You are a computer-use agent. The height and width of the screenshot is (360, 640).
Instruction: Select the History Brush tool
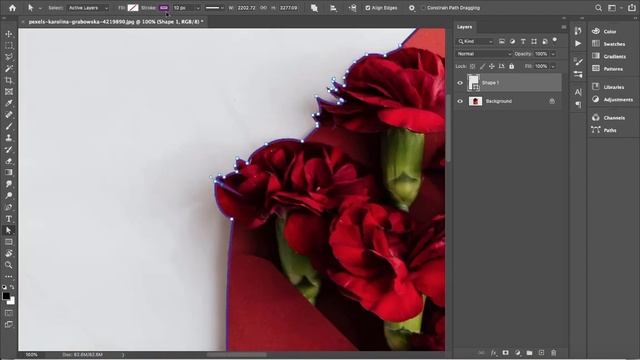[x=9, y=149]
